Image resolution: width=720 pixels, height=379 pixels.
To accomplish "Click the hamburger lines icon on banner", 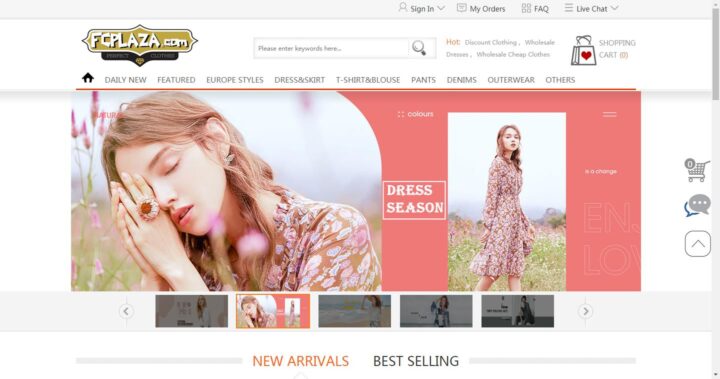I will [609, 114].
